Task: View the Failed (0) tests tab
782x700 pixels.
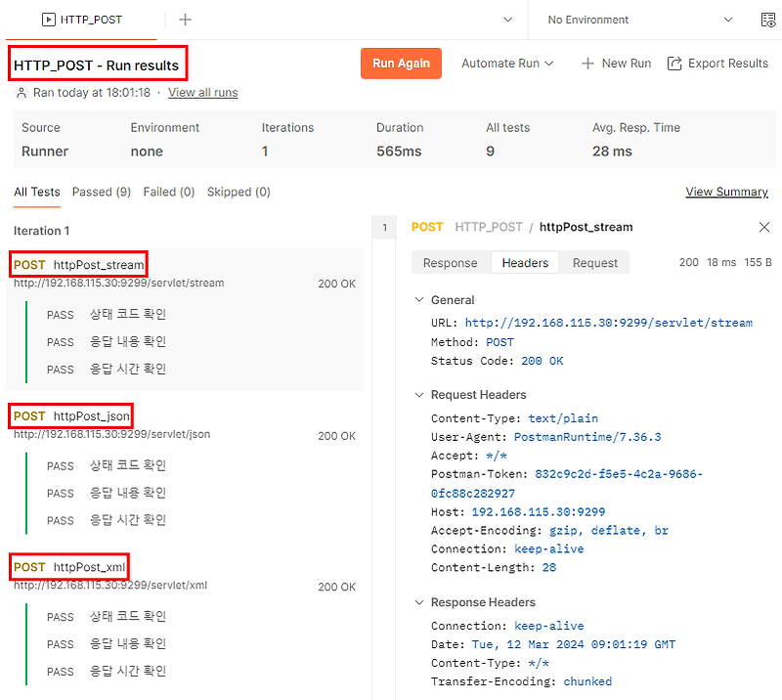Action: pyautogui.click(x=168, y=192)
